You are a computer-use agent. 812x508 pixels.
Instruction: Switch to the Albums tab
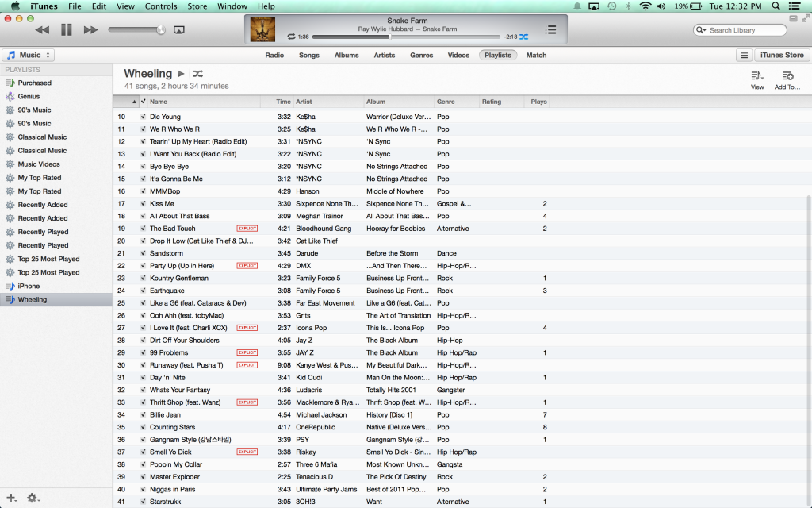(x=347, y=55)
